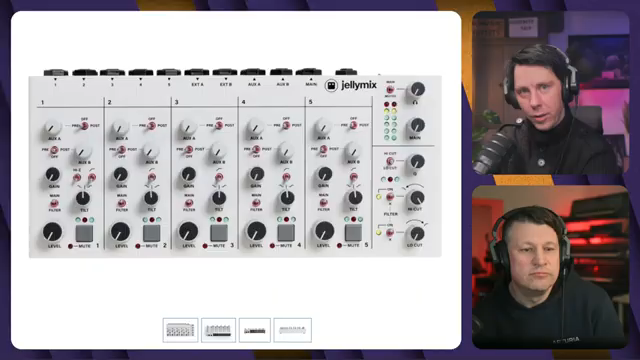Flip channel 1 AUX A pre/post switch
This screenshot has height=360, width=640.
(x=84, y=126)
